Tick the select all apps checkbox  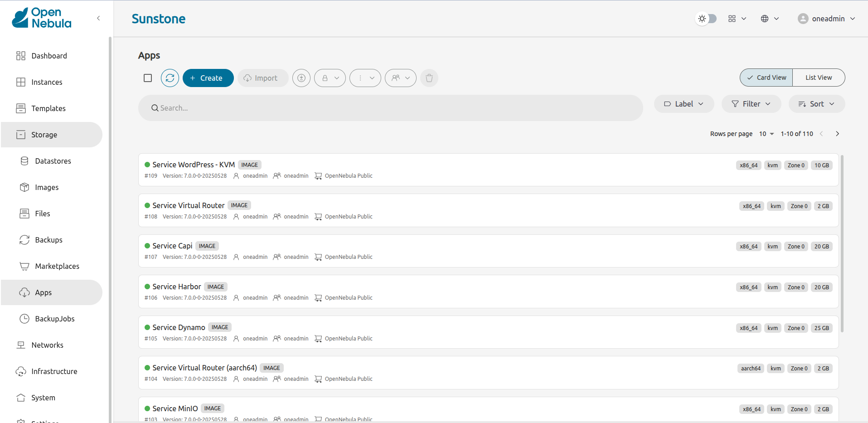pyautogui.click(x=148, y=78)
